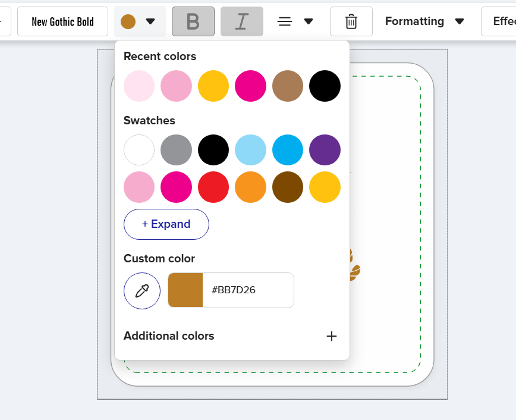Open the New Gothic Bold font selector
The width and height of the screenshot is (516, 420).
tap(62, 21)
